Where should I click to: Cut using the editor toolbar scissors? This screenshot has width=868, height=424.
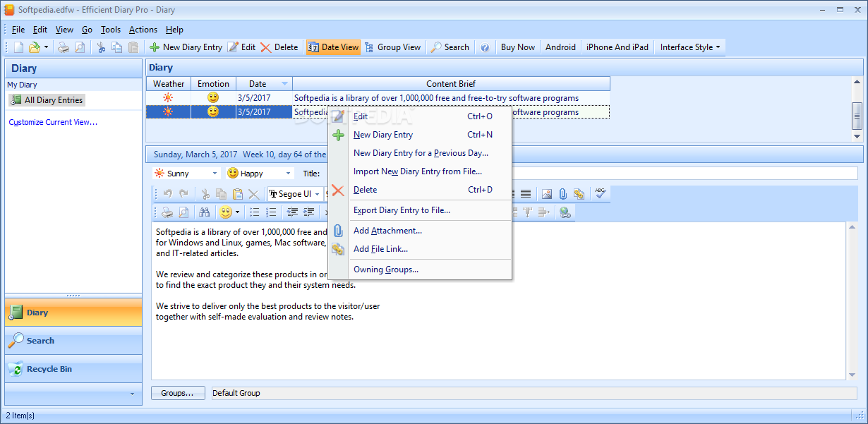(205, 194)
